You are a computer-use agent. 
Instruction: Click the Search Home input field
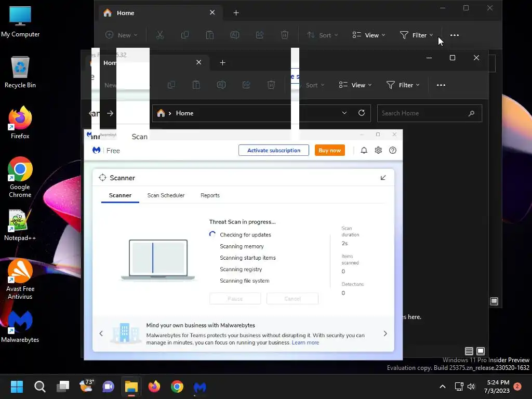coord(429,113)
